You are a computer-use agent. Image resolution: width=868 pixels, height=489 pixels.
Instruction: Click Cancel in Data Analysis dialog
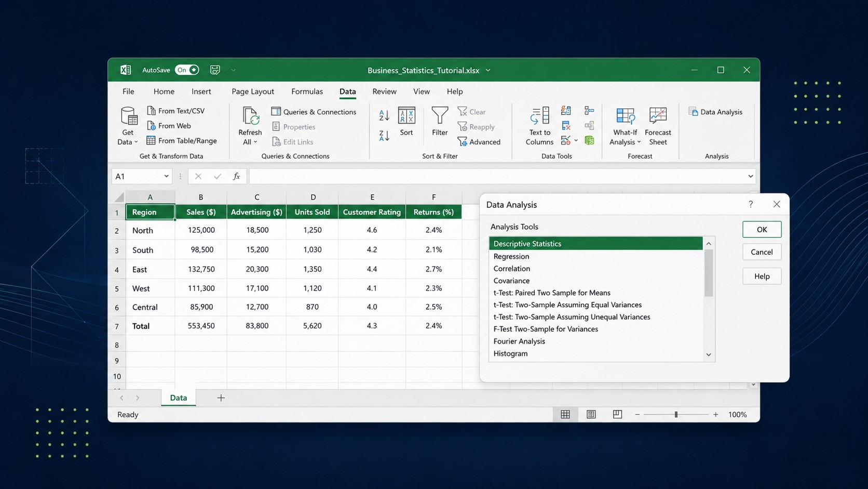[762, 252]
